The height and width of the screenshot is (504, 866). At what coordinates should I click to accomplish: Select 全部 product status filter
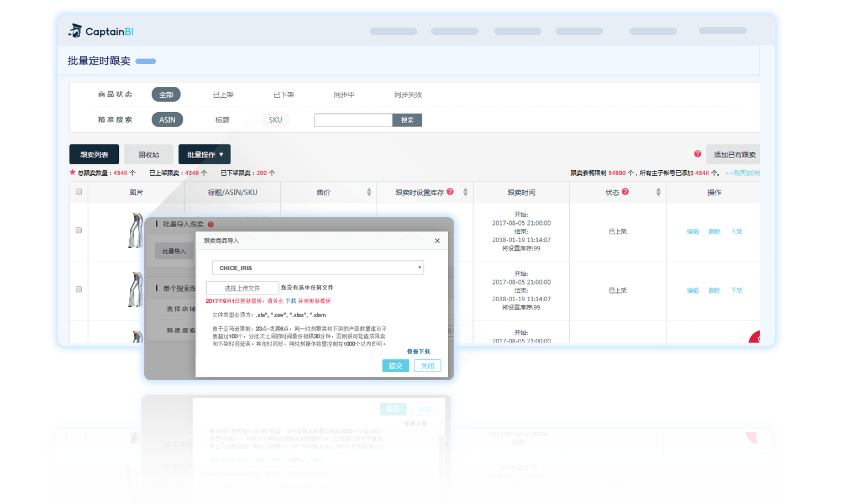click(x=166, y=95)
